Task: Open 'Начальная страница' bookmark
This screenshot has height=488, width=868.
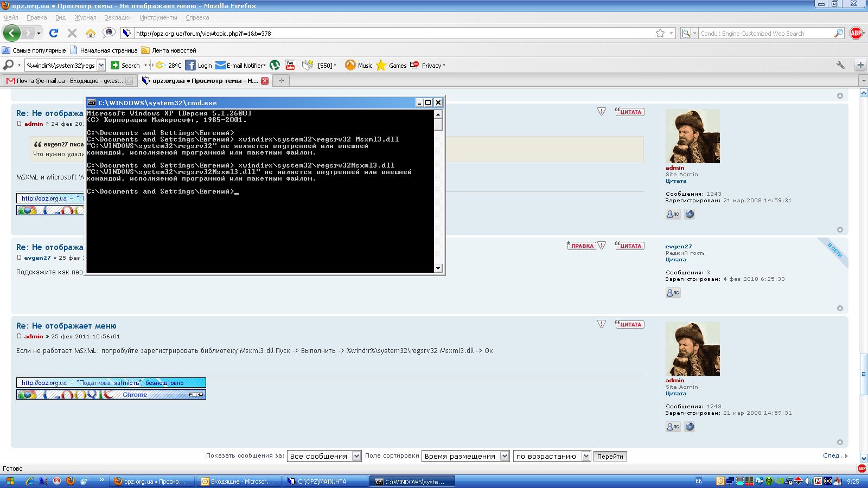Action: tap(104, 50)
